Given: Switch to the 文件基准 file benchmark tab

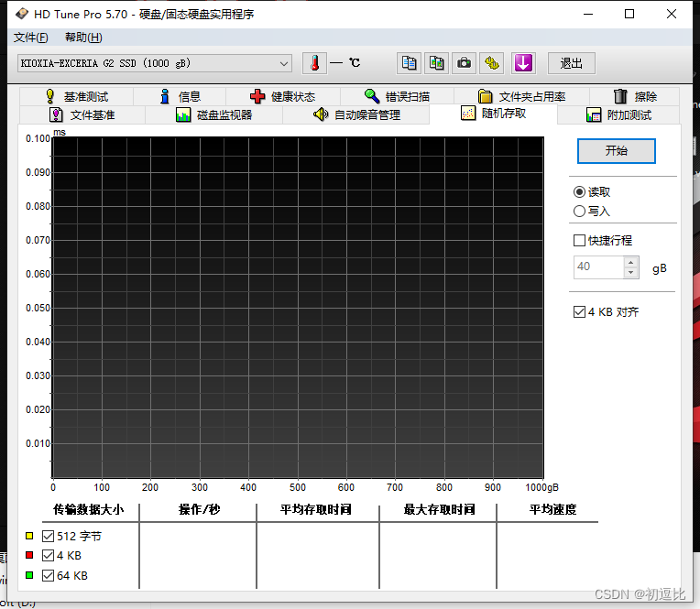Looking at the screenshot, I should 82,115.
